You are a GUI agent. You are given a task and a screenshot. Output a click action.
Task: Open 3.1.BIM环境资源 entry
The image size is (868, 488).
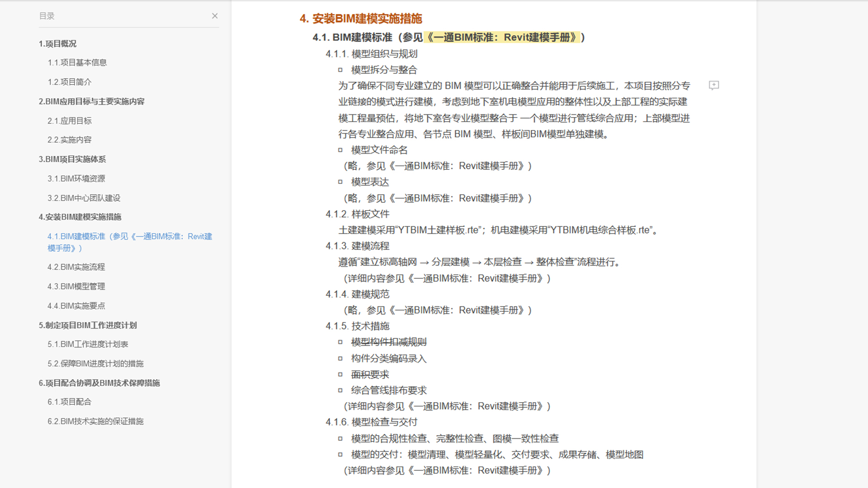tap(76, 179)
